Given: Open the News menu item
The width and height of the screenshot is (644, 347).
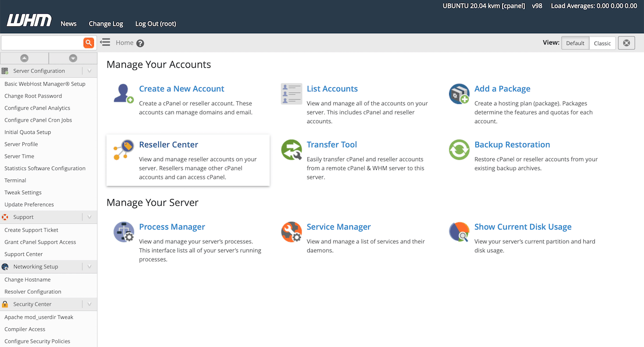Looking at the screenshot, I should coord(68,24).
